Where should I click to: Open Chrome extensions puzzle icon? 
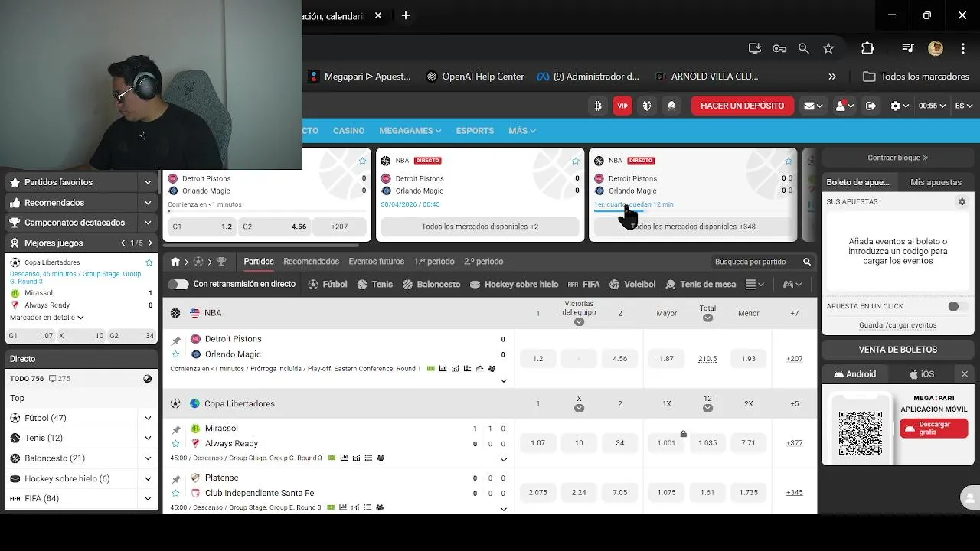[x=867, y=48]
